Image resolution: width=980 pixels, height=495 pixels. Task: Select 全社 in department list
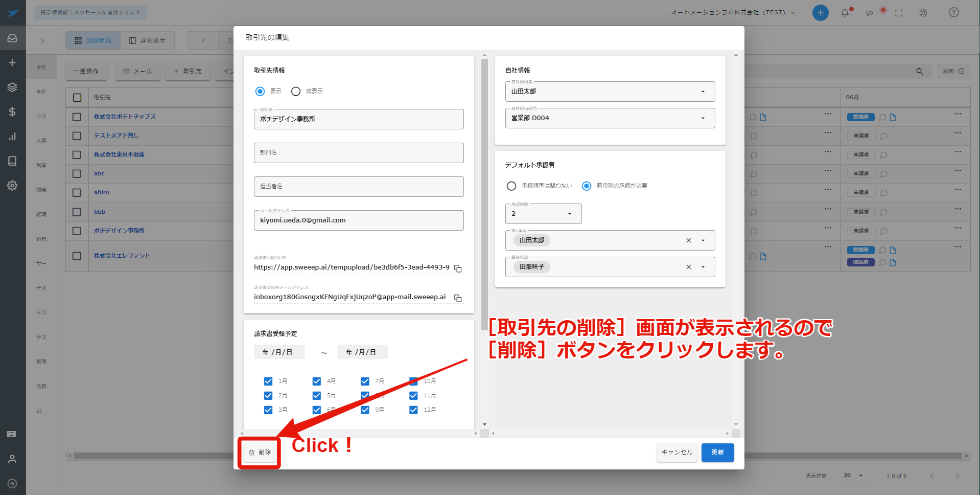coord(41,67)
